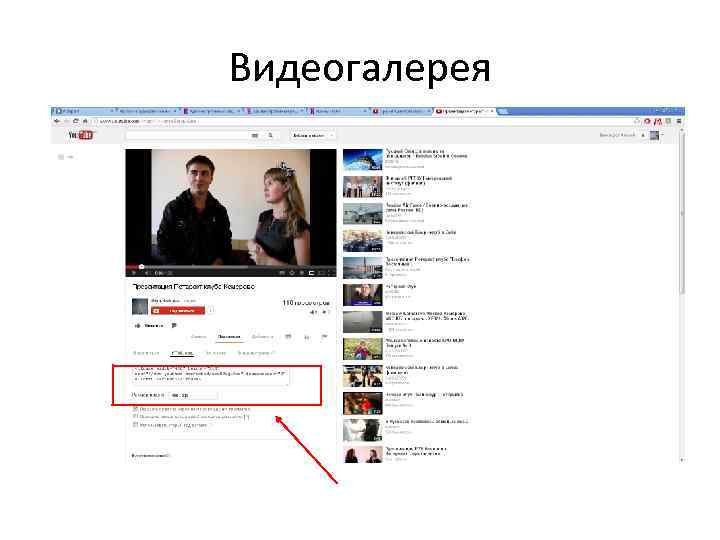Click the magnifier search button

pyautogui.click(x=270, y=135)
